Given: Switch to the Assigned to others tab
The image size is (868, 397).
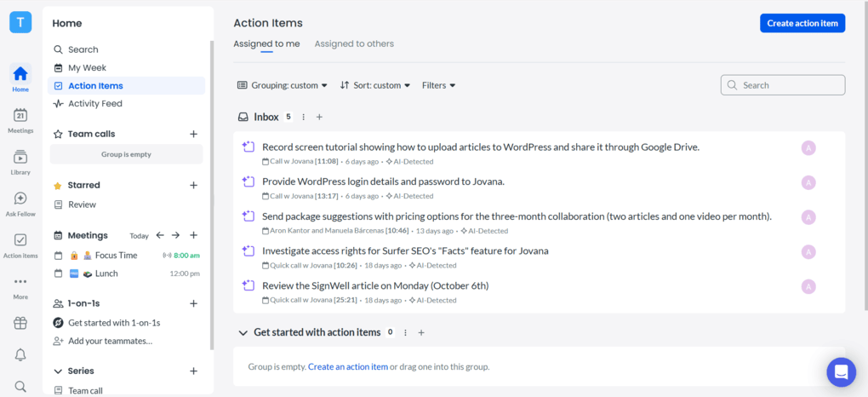Looking at the screenshot, I should pos(354,43).
